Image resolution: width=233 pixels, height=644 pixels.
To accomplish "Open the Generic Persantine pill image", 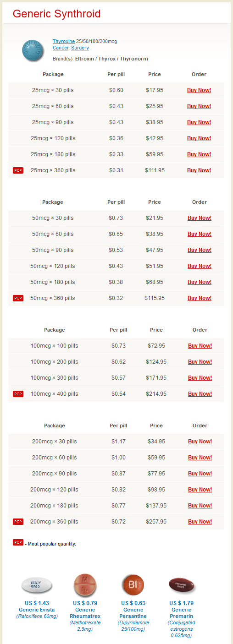I will pyautogui.click(x=133, y=585).
